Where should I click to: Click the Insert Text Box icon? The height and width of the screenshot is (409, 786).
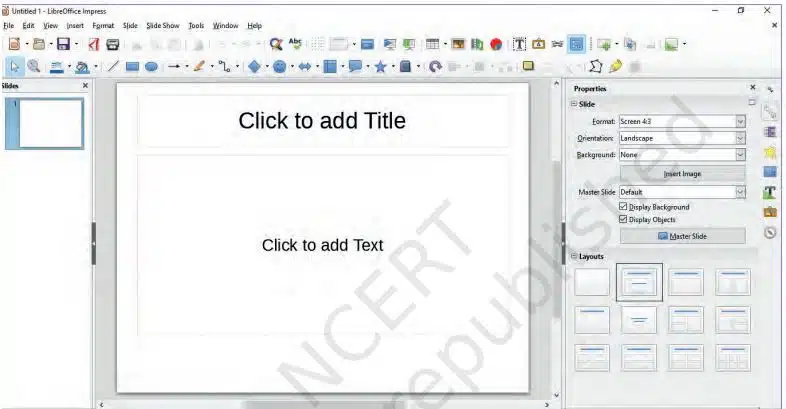coord(520,44)
